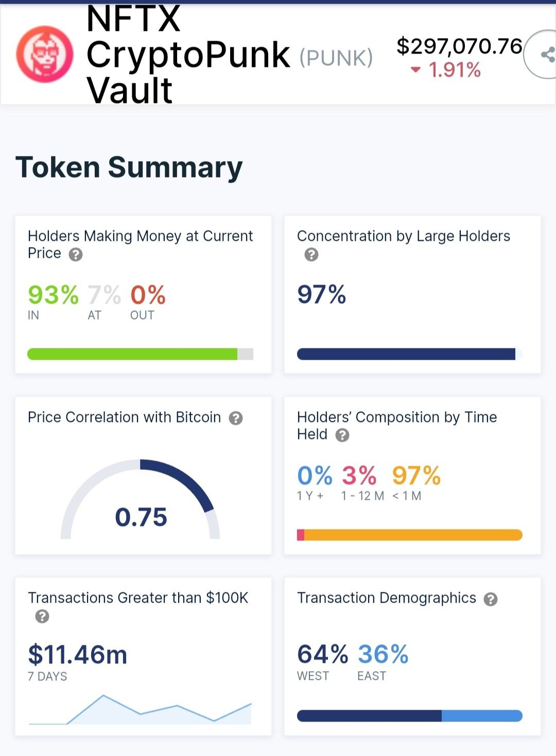The width and height of the screenshot is (556, 756).
Task: Show info on Holders' Composition by Time Held
Action: coord(342,435)
